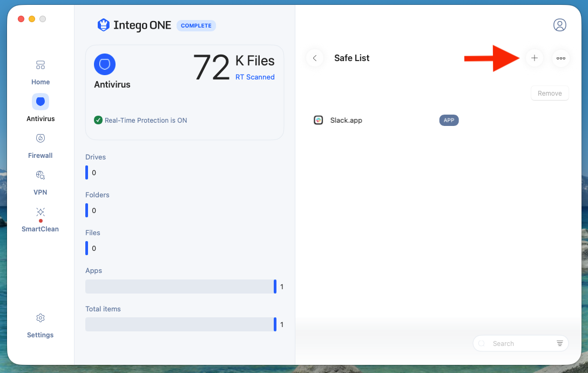Click the Safe List heading
Screen dimensions: 588x373
point(352,58)
